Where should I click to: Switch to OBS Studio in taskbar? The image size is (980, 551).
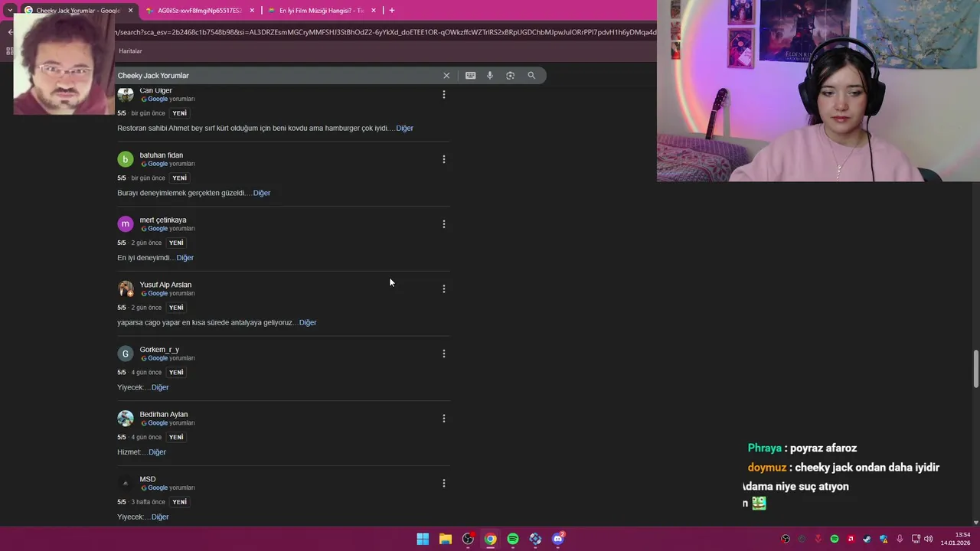[x=468, y=539]
